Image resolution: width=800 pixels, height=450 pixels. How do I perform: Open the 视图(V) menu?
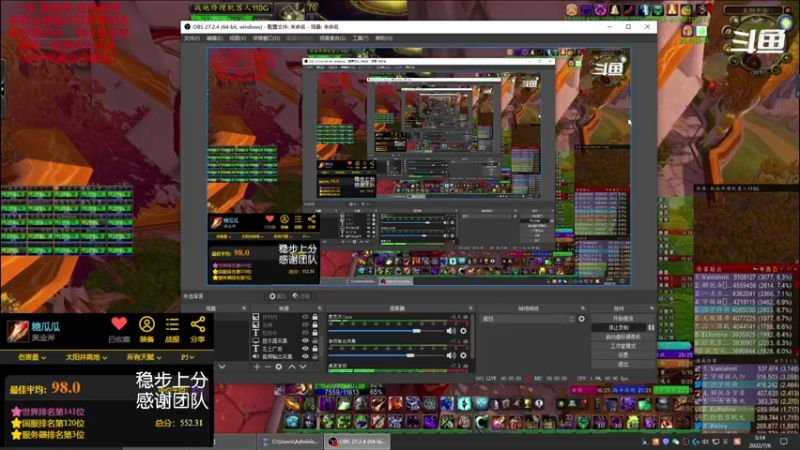coord(237,38)
